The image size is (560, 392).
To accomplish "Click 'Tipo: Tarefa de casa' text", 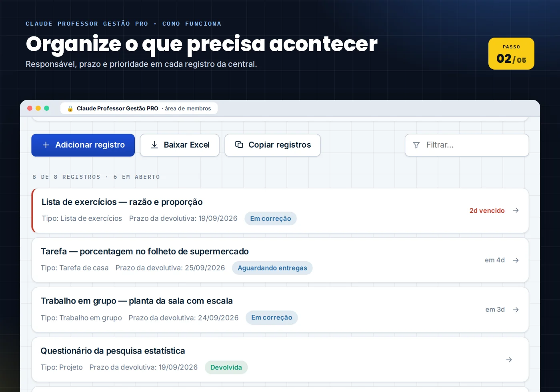I will [x=74, y=268].
